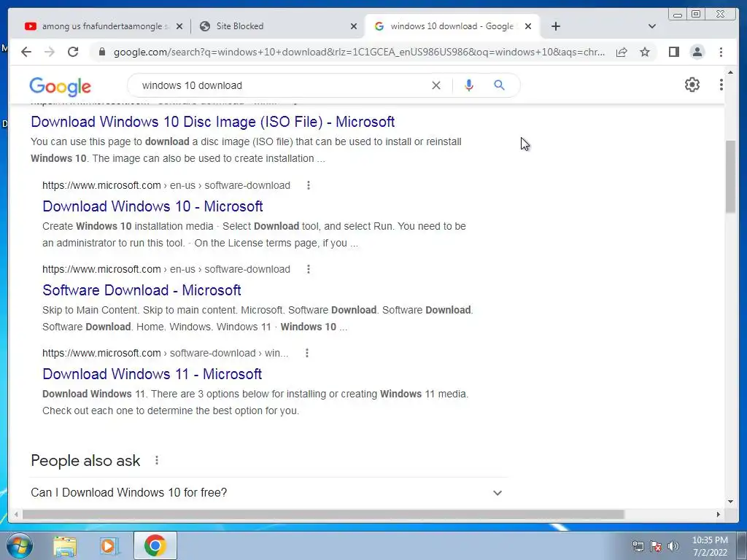Image resolution: width=747 pixels, height=560 pixels.
Task: Open the Google apps three-dot menu
Action: point(721,85)
